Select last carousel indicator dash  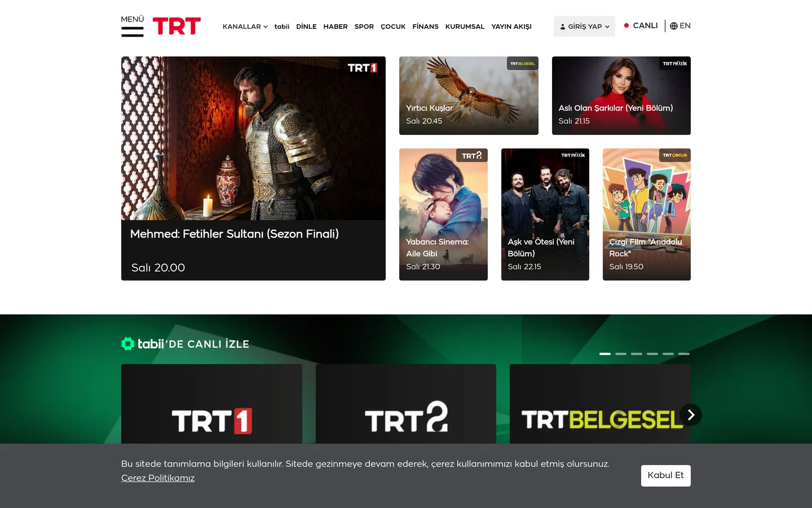click(x=684, y=354)
